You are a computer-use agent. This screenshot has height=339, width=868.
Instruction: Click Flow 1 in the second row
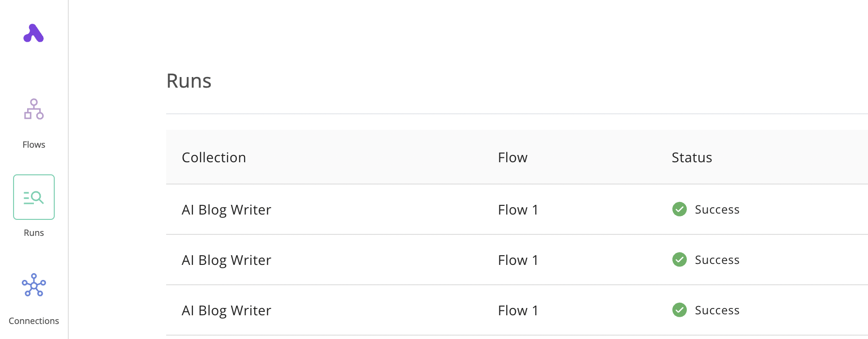pos(518,260)
